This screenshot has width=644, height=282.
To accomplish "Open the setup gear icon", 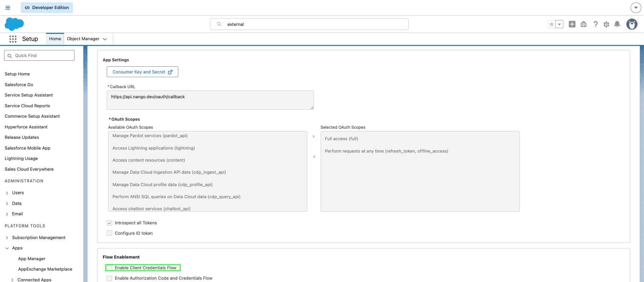I will pyautogui.click(x=606, y=24).
